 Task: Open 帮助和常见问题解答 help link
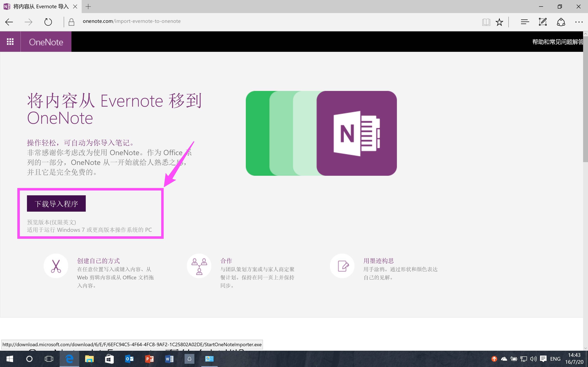557,42
